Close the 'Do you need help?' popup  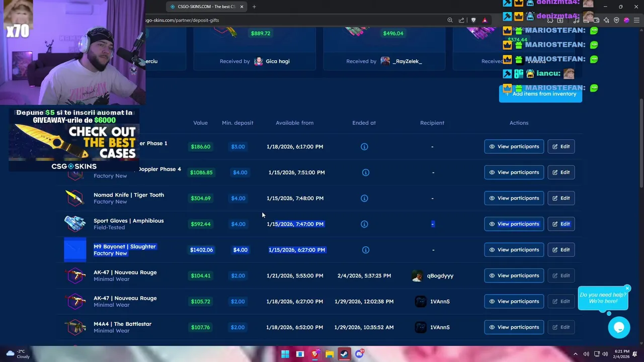tap(627, 288)
